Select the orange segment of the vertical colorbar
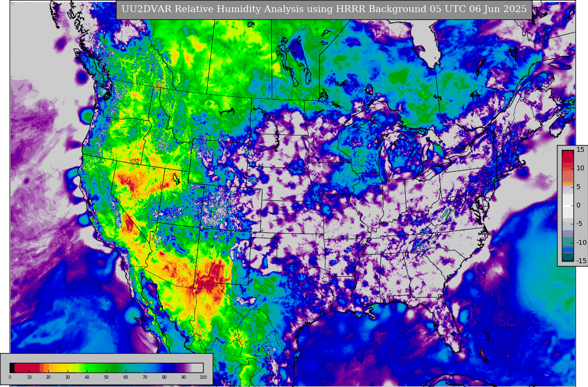The image size is (588, 387). pos(568,183)
